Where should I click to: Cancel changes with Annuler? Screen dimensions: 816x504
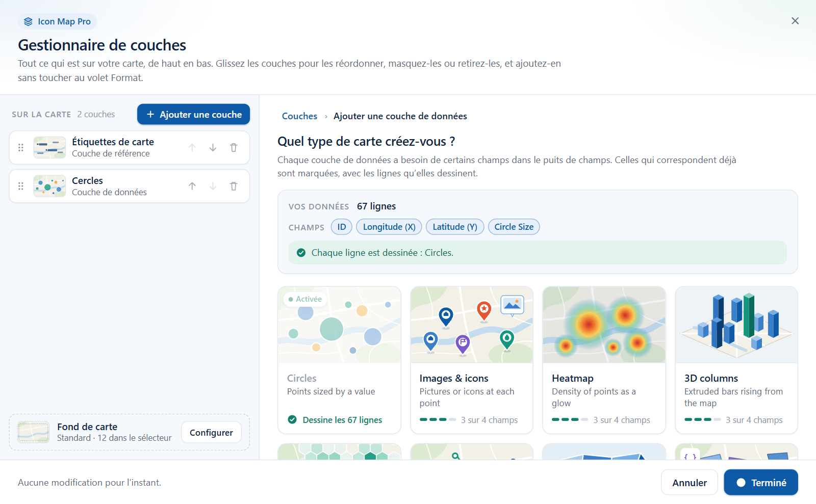690,483
